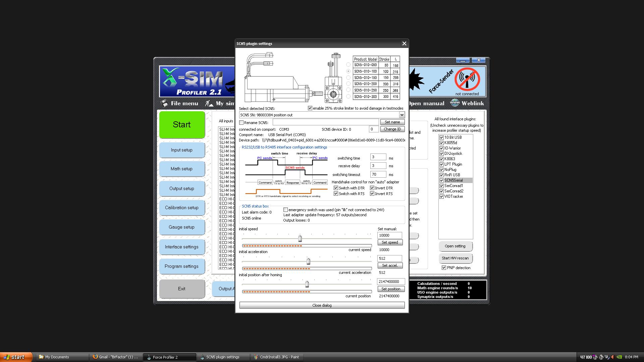Click the NVIDIA icon in system tray
The width and height of the screenshot is (644, 362).
(x=620, y=357)
